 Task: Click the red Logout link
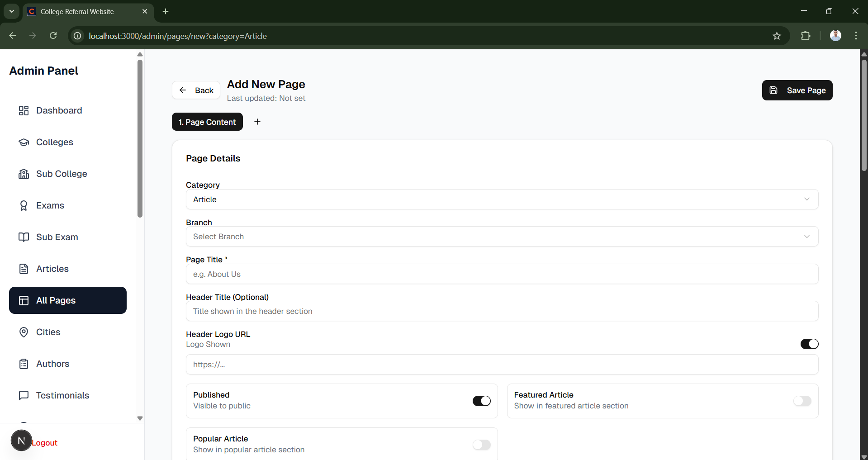pos(45,443)
